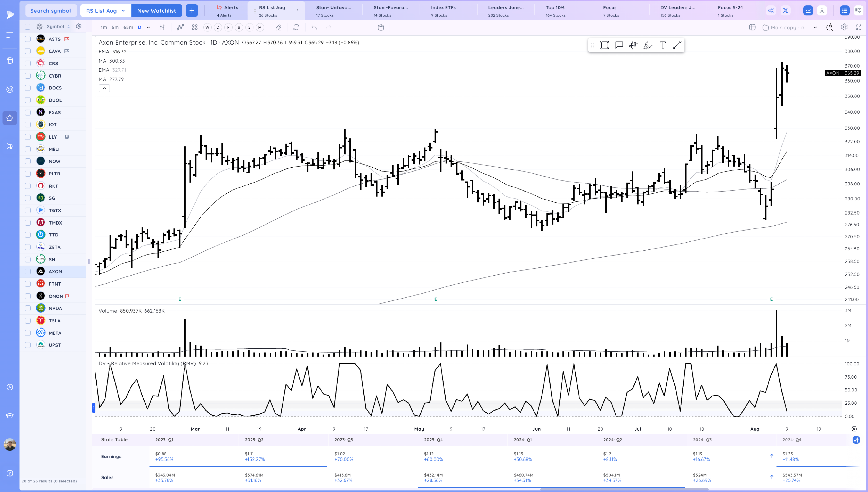868x492 pixels.
Task: Toggle the select-all symbols checkbox
Action: point(28,26)
